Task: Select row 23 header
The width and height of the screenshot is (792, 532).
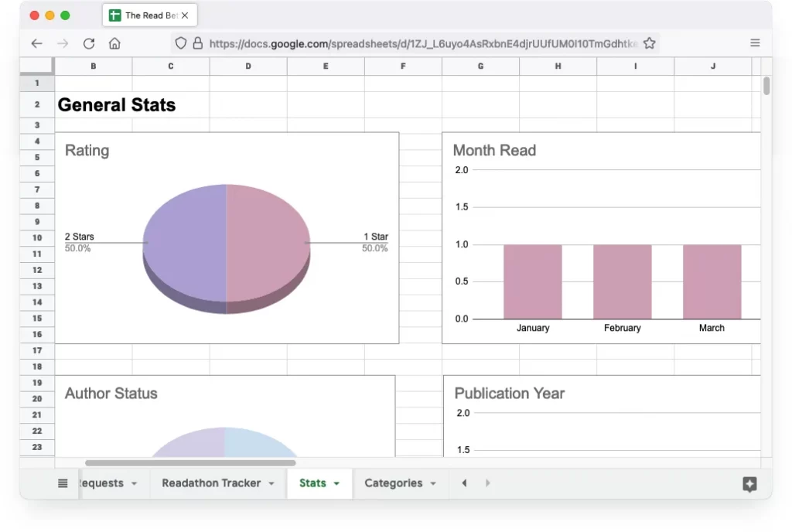Action: click(37, 447)
